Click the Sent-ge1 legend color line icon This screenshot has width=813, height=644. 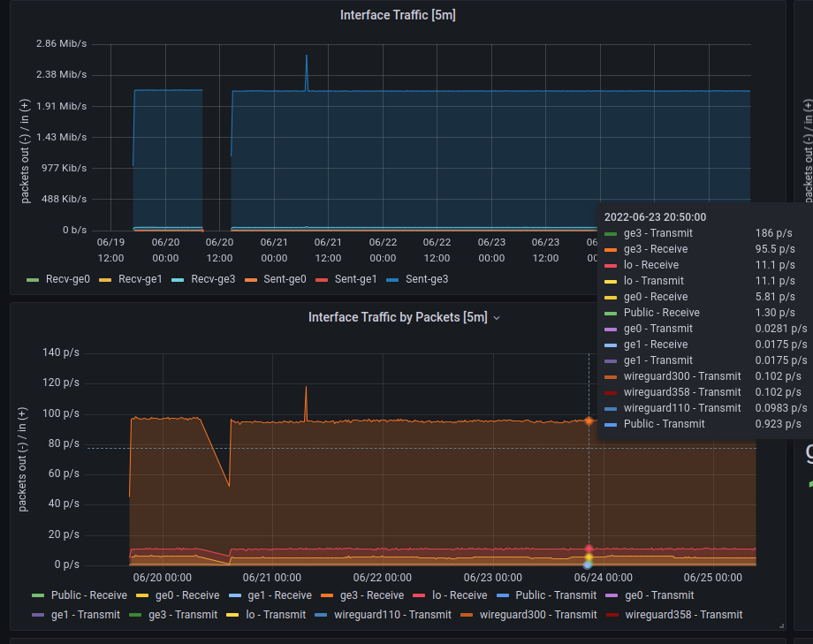(x=323, y=279)
